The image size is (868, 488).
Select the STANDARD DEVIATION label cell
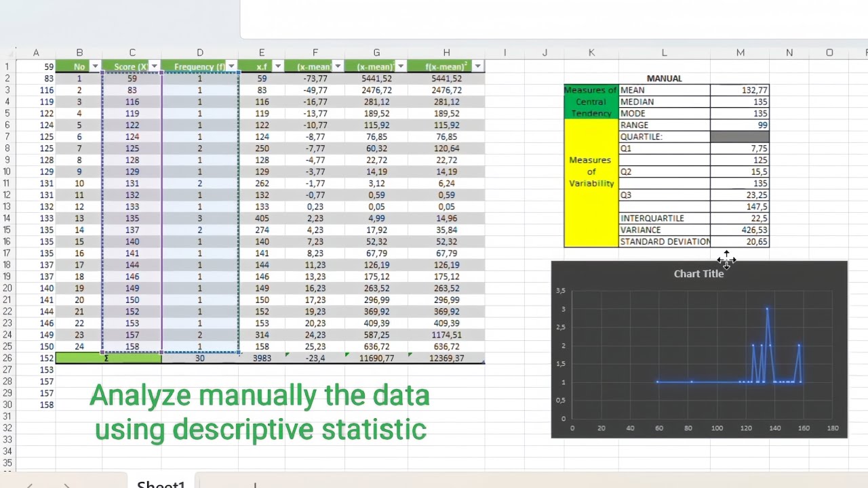click(664, 241)
